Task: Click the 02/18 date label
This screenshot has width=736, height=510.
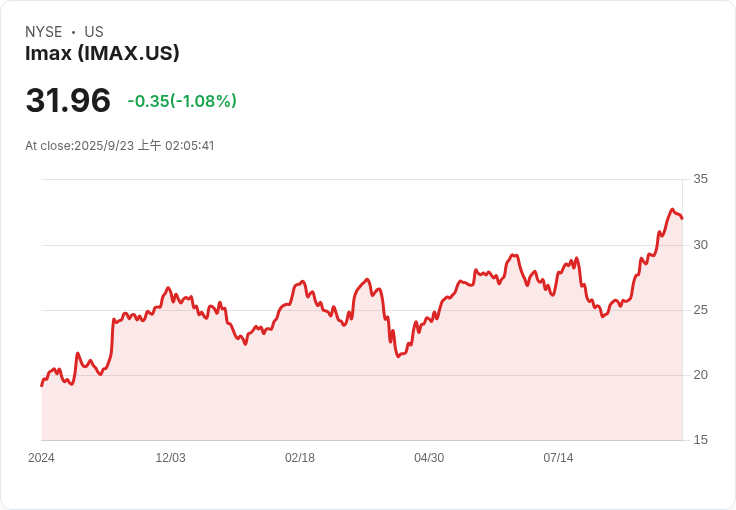Action: tap(299, 457)
